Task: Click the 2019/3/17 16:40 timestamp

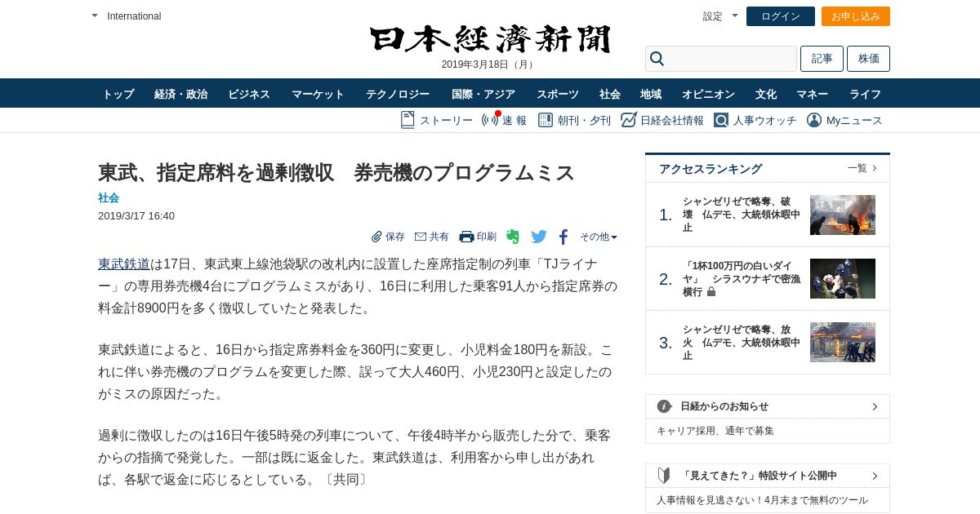Action: (136, 216)
